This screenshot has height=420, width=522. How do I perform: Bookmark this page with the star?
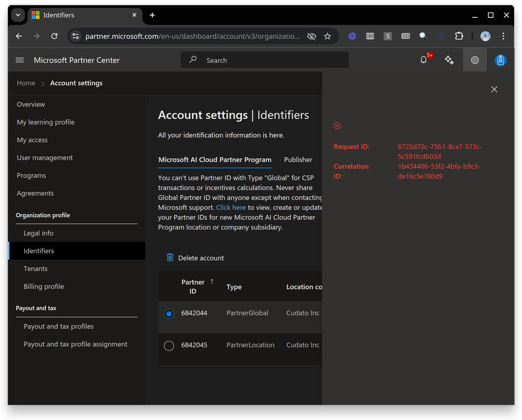point(328,36)
